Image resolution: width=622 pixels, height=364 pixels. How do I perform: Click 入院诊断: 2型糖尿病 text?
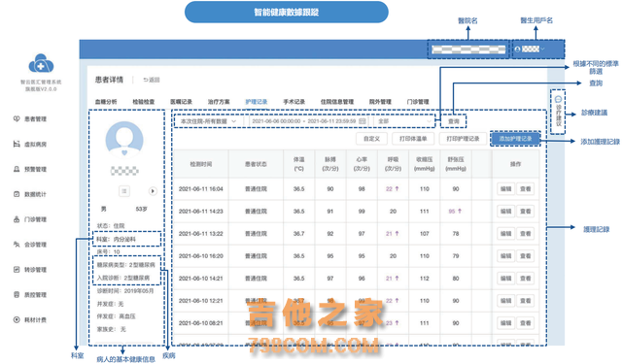coord(123,278)
